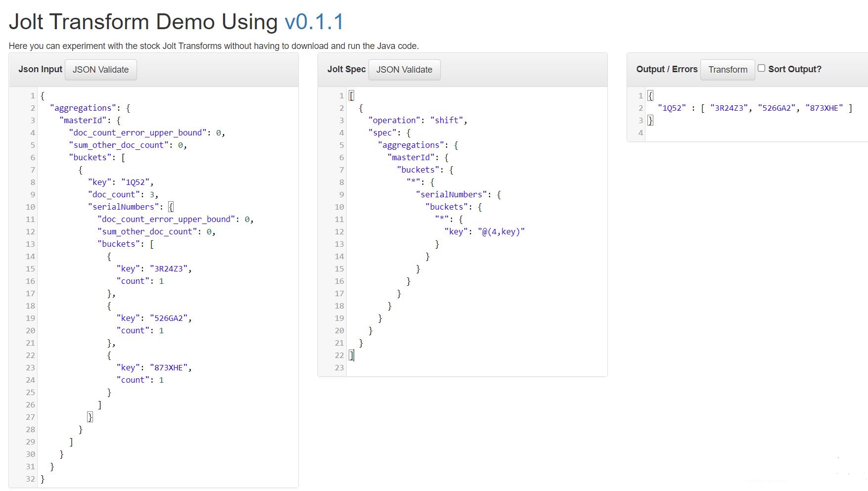Screen dimensions: 868x491
Task: Click the "operation": "shift" line in Jolt Spec
Action: pyautogui.click(x=417, y=120)
